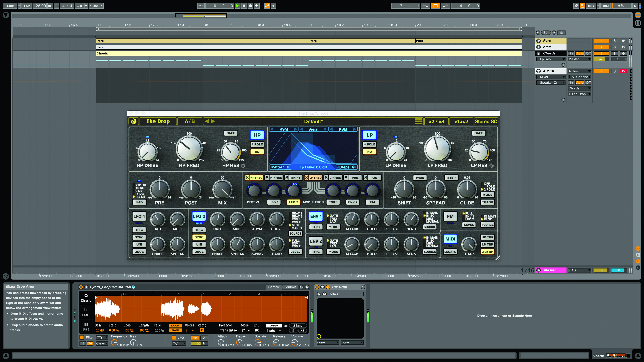Open the Speaker On dropdown
The width and height of the screenshot is (644, 362).
(x=551, y=83)
